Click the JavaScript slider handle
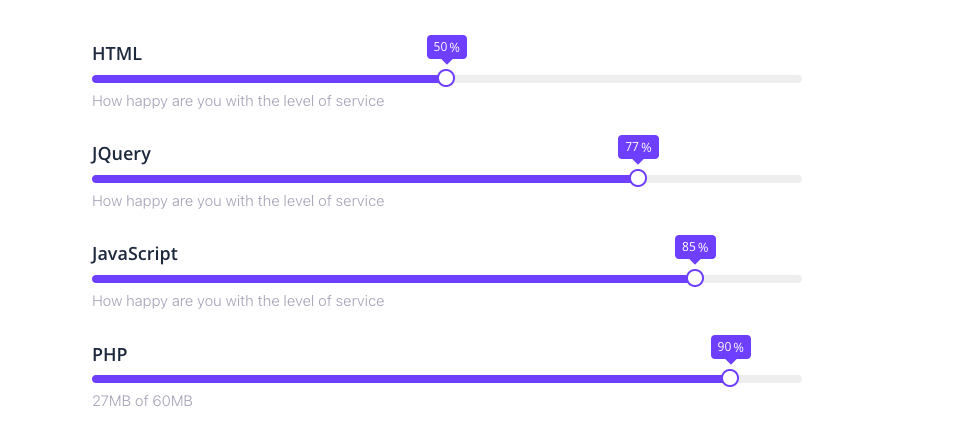Image resolution: width=956 pixels, height=441 pixels. click(x=695, y=278)
